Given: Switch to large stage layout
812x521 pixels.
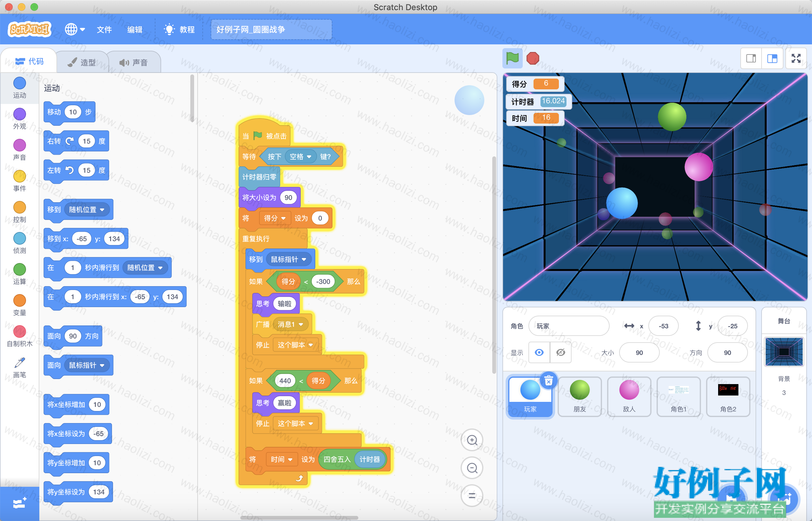Looking at the screenshot, I should click(x=772, y=58).
